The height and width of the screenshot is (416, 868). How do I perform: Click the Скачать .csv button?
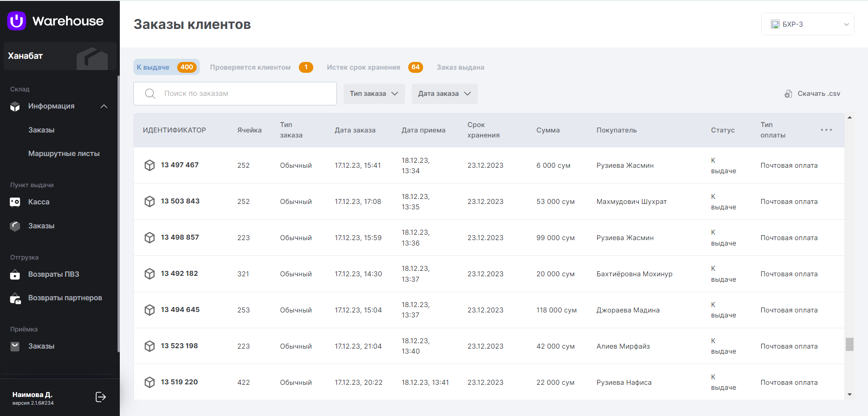click(818, 94)
